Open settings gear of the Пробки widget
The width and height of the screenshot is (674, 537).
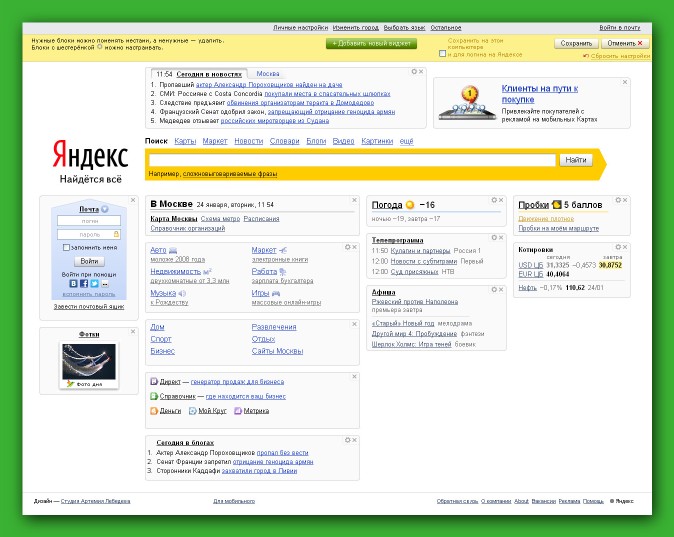[618, 200]
